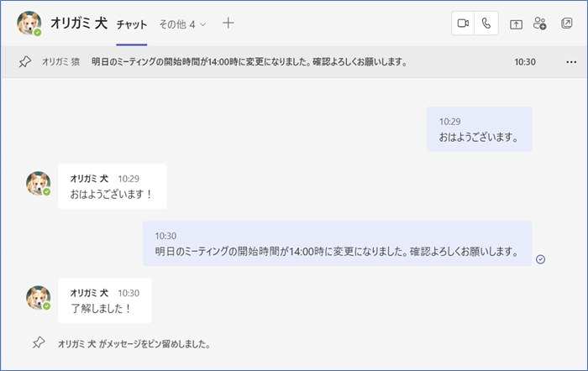588x371 pixels.
Task: Expand the その他 4 tabs dropdown
Action: point(182,24)
